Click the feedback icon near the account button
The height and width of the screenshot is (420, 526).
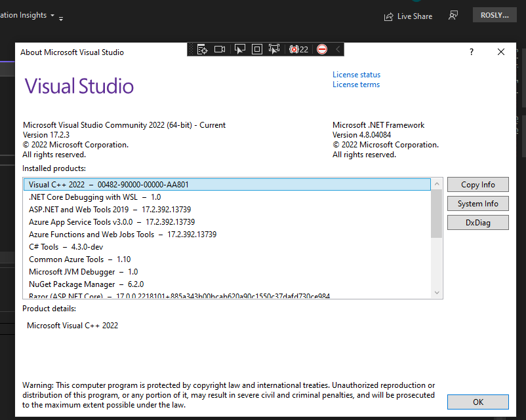[453, 14]
